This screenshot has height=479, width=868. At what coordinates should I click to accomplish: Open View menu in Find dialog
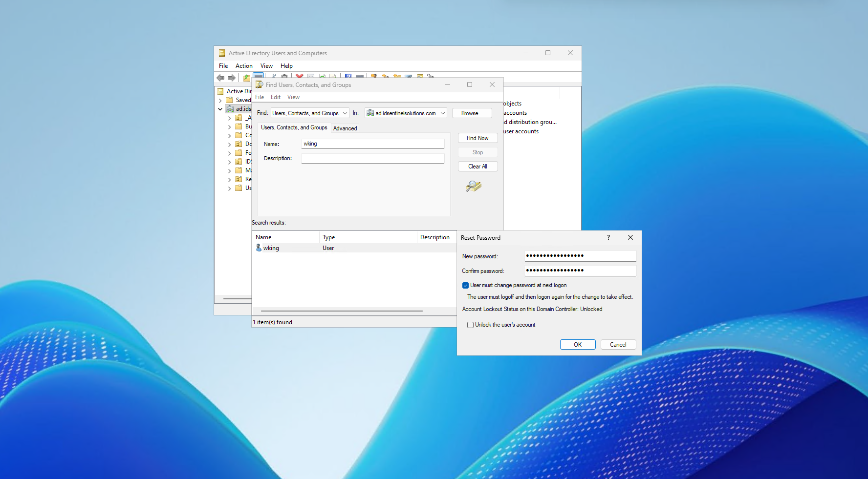pyautogui.click(x=293, y=97)
